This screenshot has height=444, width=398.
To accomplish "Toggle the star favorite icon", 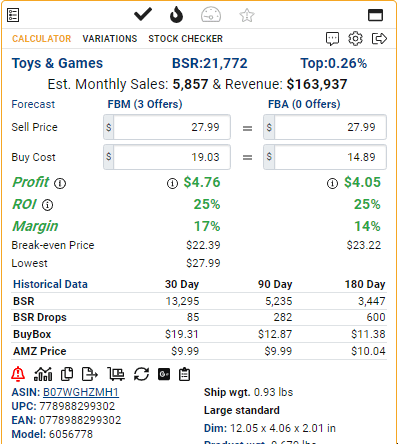I will (x=247, y=15).
